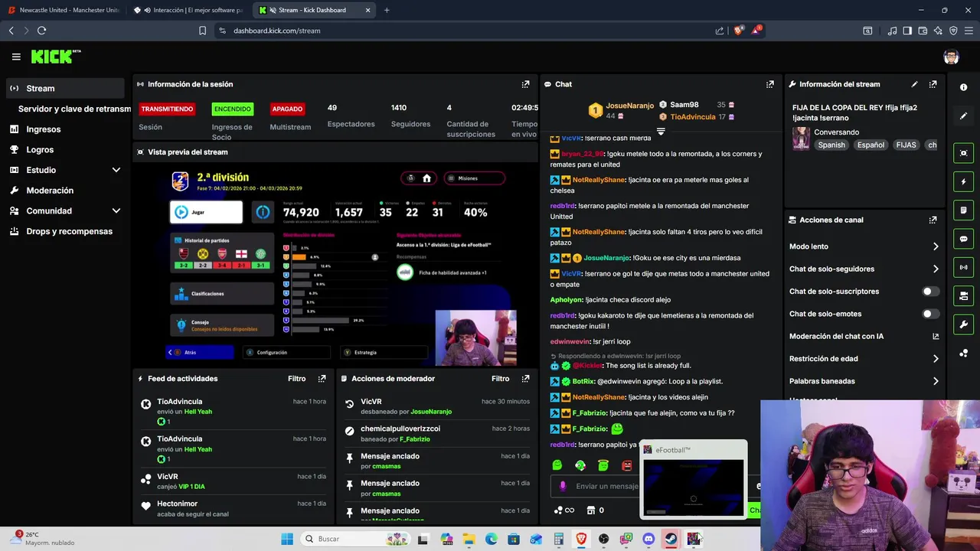This screenshot has width=980, height=551.
Task: Expand the Restricción de edad option
Action: coord(936,358)
